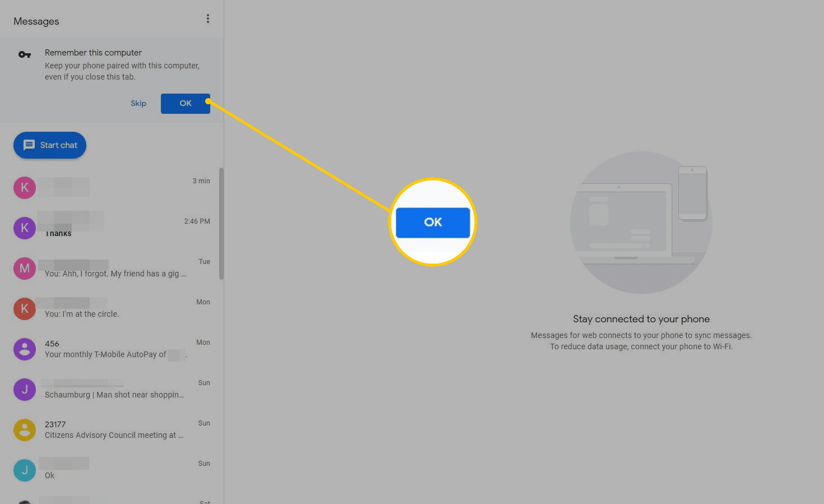The image size is (824, 504).
Task: Open the message 'You: Ahh, I forgot. My friend has a gig'
Action: [115, 274]
